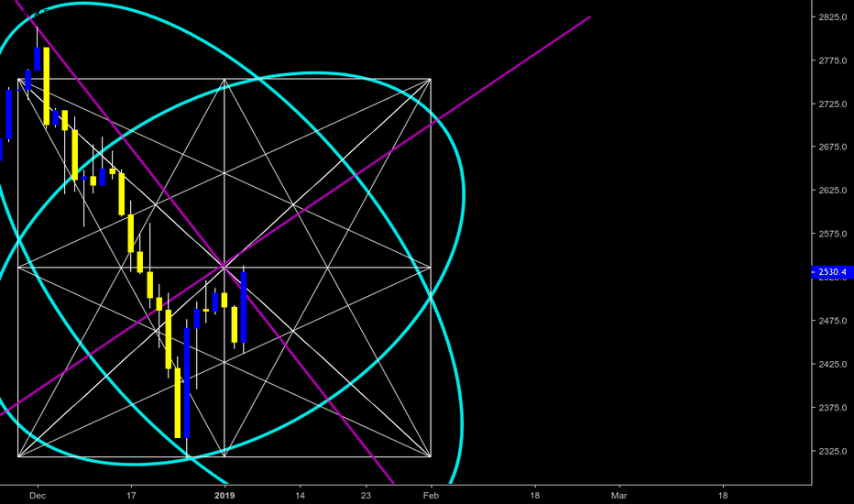
Task: Select the tall blue candle under the 2530 level
Action: pos(244,308)
